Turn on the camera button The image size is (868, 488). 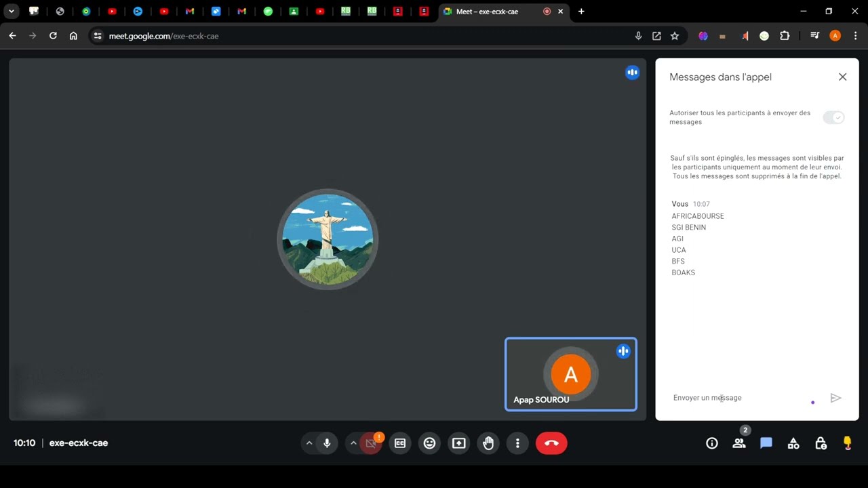[x=370, y=443]
